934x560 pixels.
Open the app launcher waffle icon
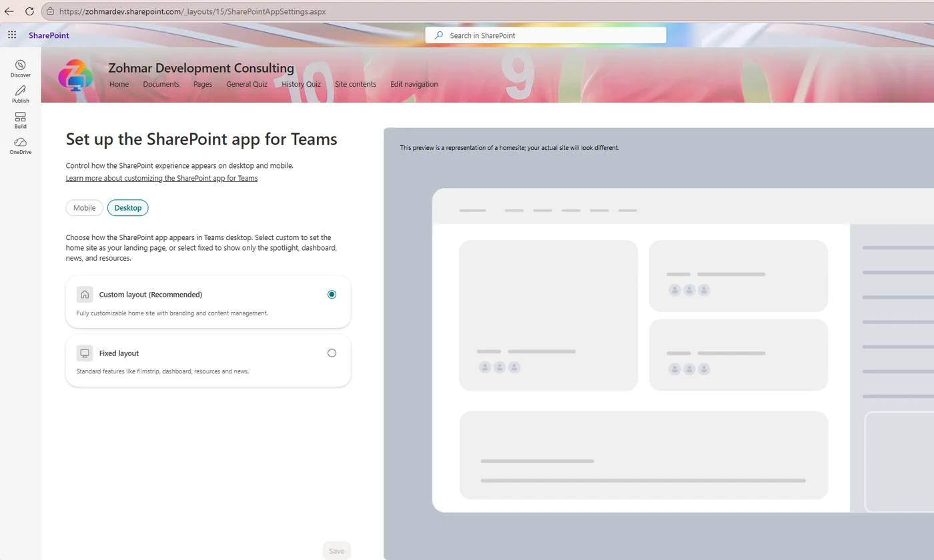12,35
